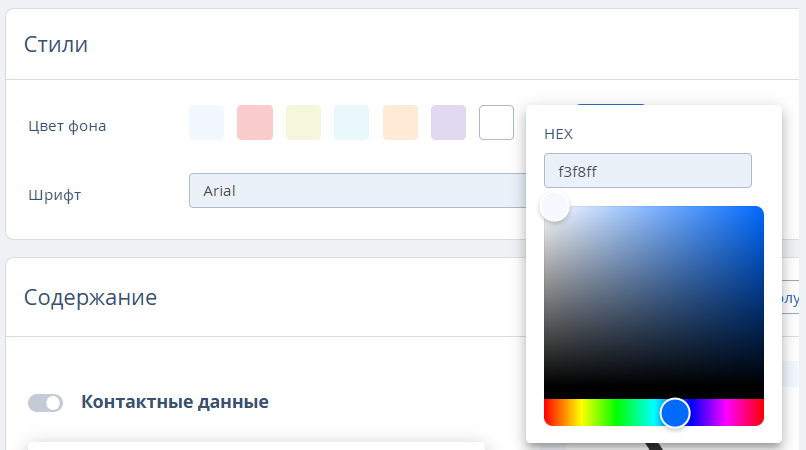
Task: Click the Цвет фона label
Action: (68, 126)
